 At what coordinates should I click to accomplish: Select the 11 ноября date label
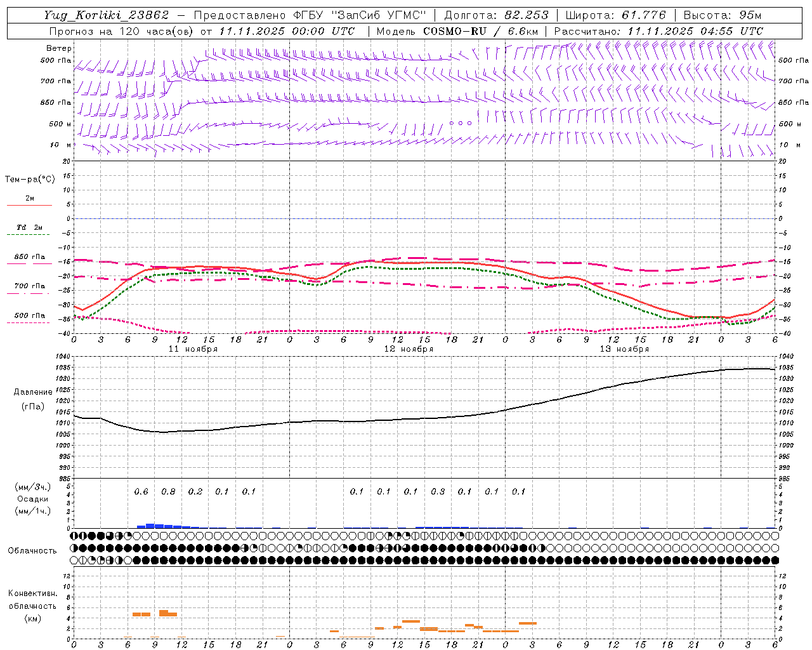tap(193, 349)
